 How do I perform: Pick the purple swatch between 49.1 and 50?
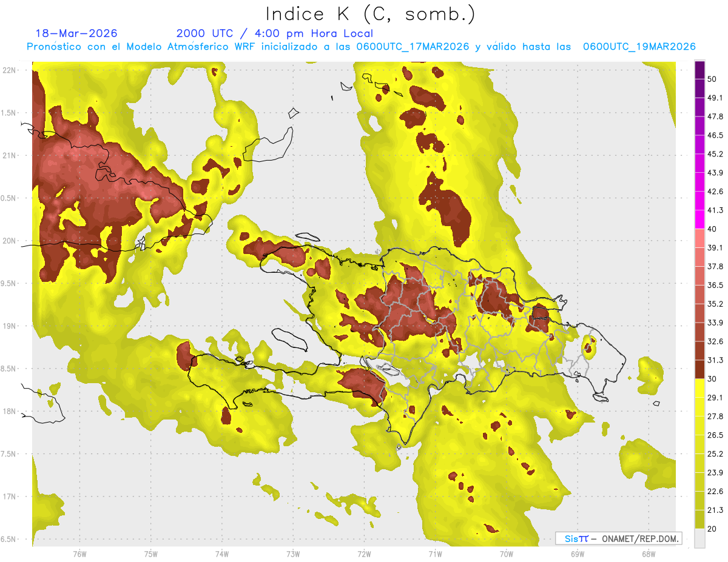coord(699,88)
